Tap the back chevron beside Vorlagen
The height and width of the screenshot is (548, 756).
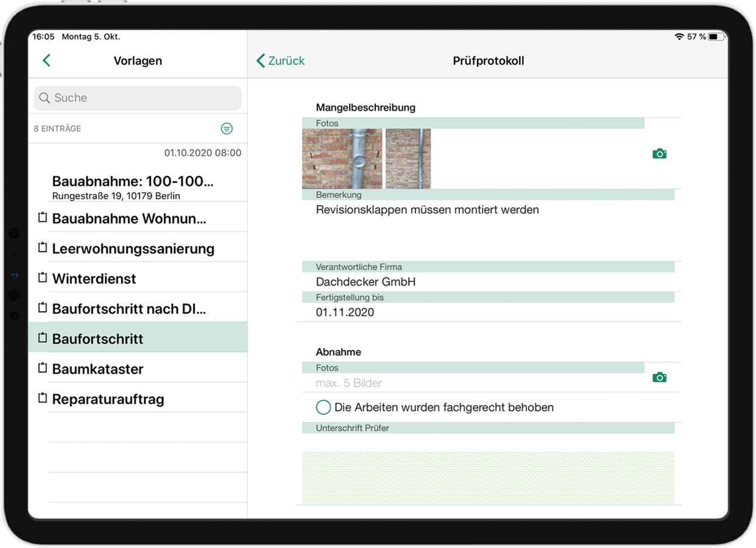tap(46, 60)
